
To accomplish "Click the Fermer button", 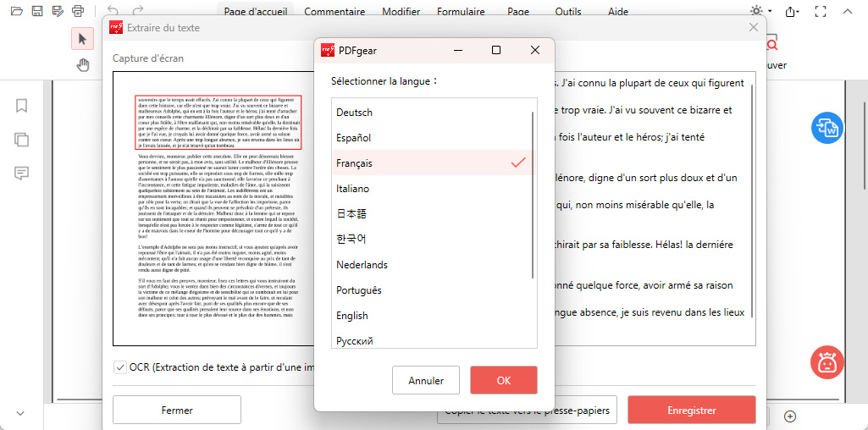I will point(177,410).
